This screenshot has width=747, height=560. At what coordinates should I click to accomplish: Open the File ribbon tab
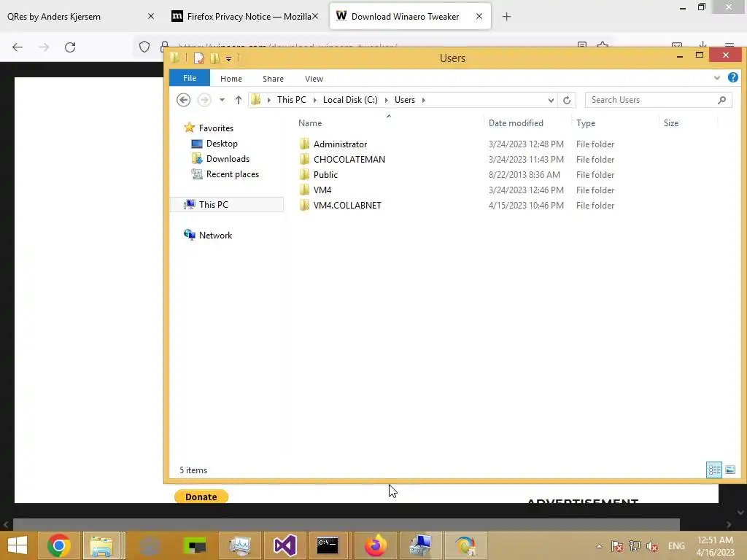coord(190,78)
